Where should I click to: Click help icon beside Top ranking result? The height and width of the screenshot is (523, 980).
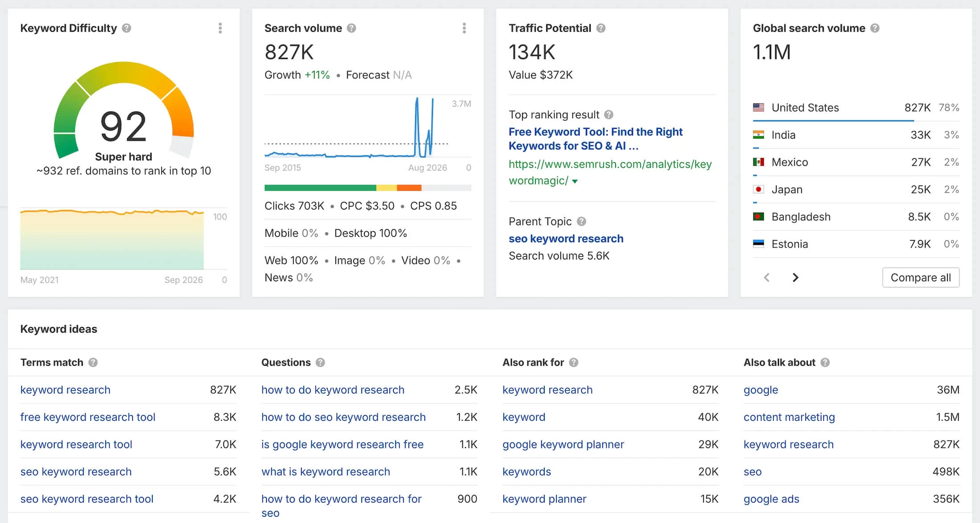click(608, 115)
